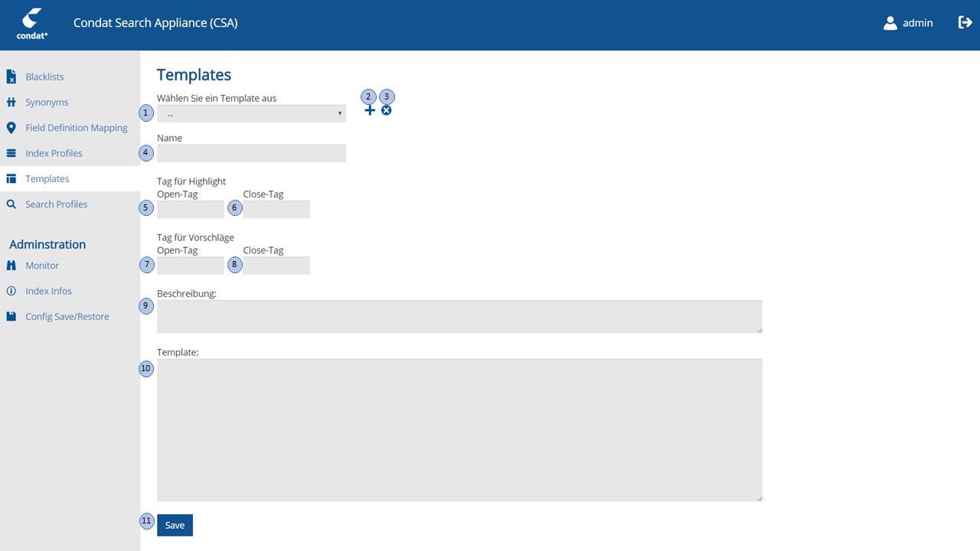Click the Highlight Open-Tag field
This screenshot has height=551, width=980.
pos(191,210)
